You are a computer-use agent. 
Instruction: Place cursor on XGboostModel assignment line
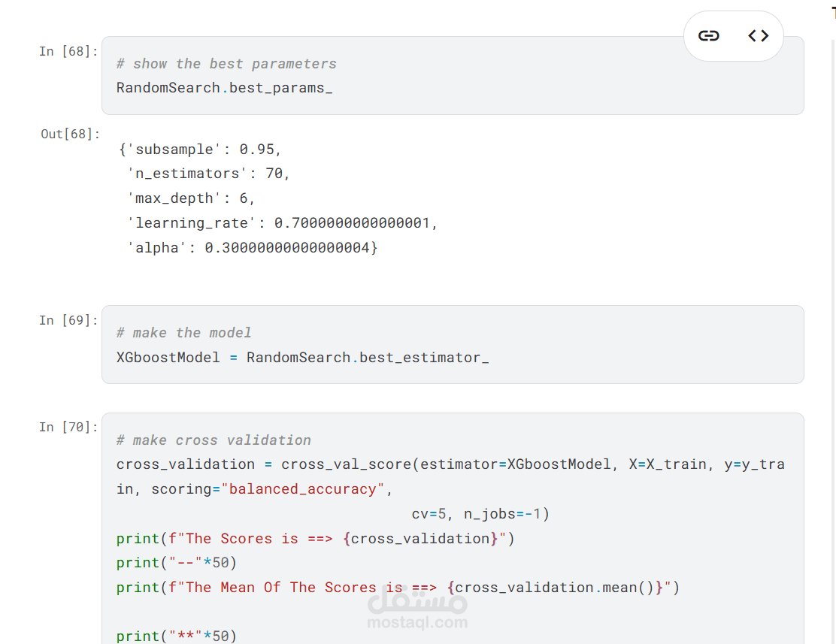[x=302, y=358]
